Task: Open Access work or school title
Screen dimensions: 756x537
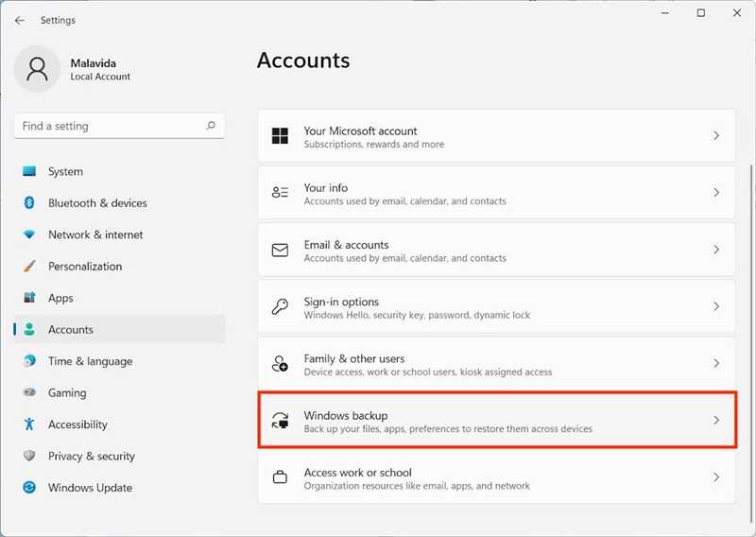Action: click(x=358, y=473)
